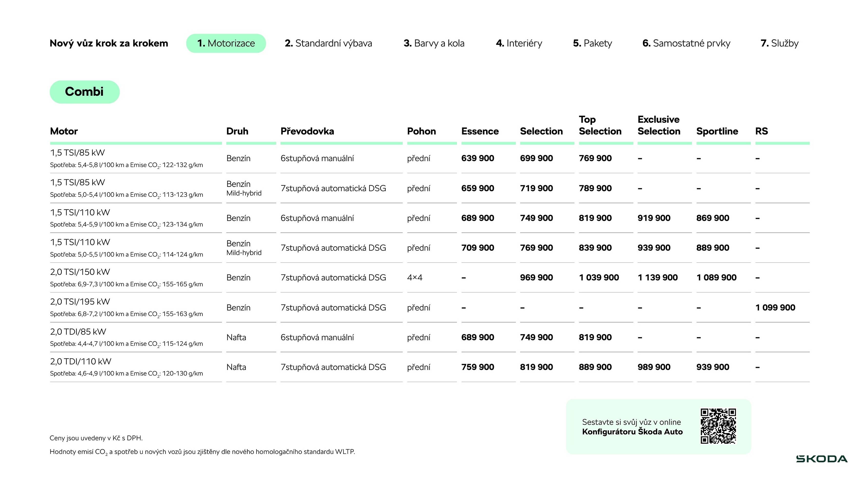Click the configurator QR code
868x488 pixels.
(x=718, y=426)
